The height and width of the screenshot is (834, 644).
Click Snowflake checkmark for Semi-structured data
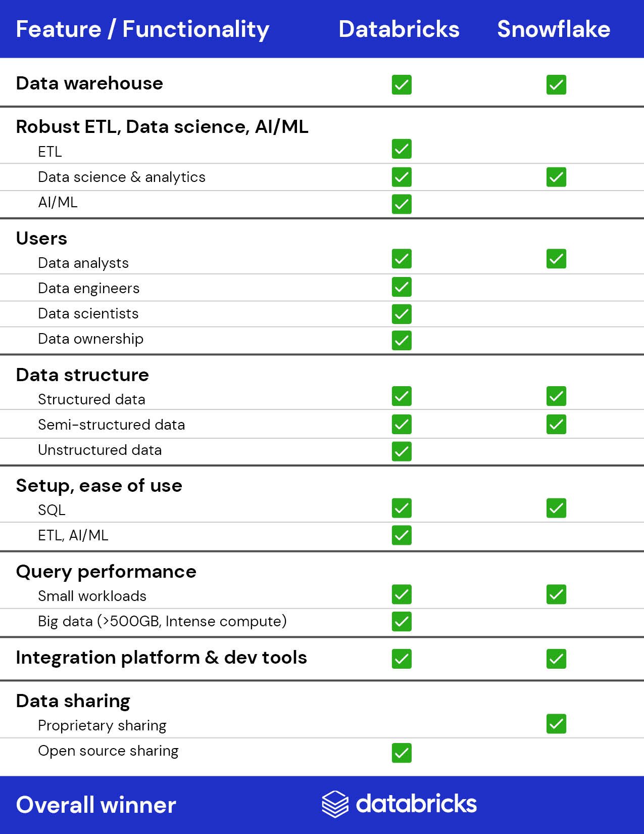(556, 424)
